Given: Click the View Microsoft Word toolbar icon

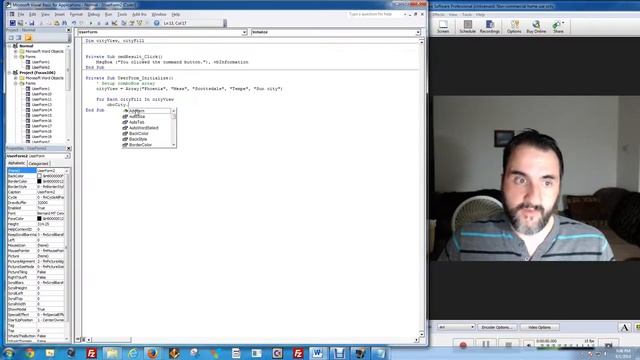Looking at the screenshot, I should pos(13,23).
